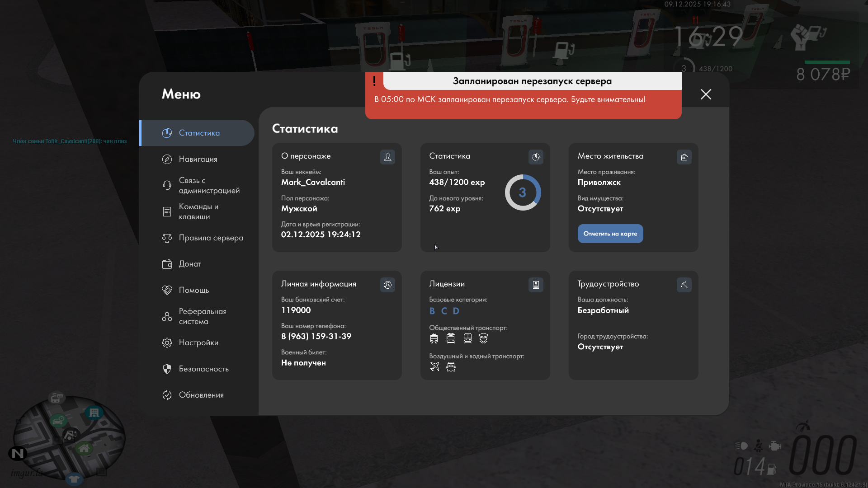Click the pie chart icon in Статистика card
Viewport: 868px width, 488px height.
coord(536,157)
